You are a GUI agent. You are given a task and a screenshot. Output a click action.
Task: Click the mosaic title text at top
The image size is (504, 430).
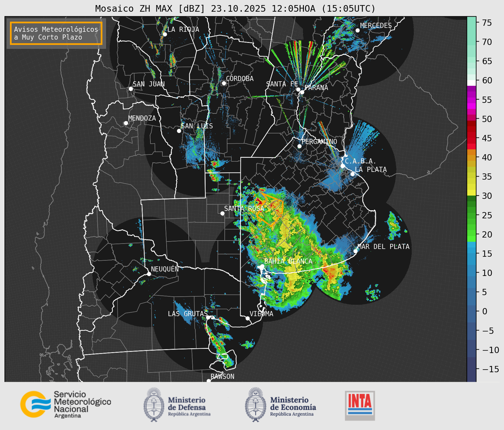click(x=235, y=8)
